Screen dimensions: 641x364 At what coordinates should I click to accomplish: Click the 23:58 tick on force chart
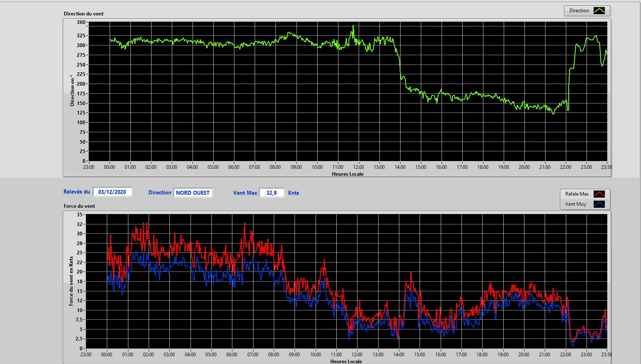click(606, 354)
